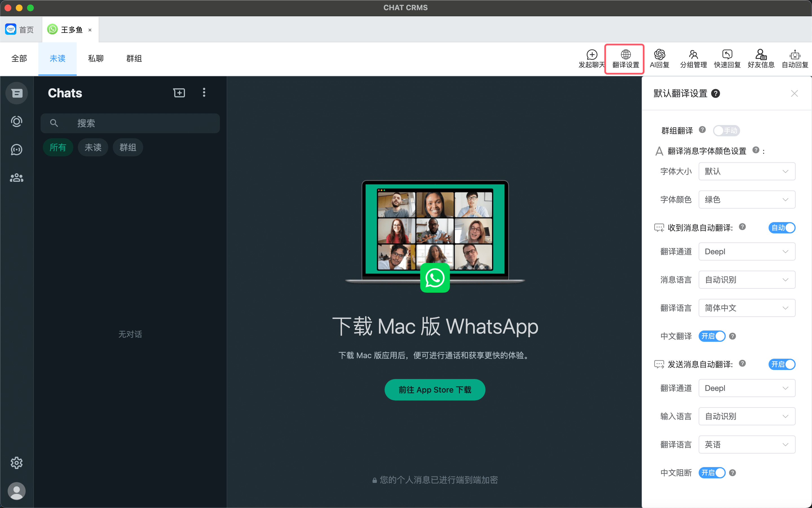
Task: Click 前往 App Store 下载 button
Action: coord(435,390)
